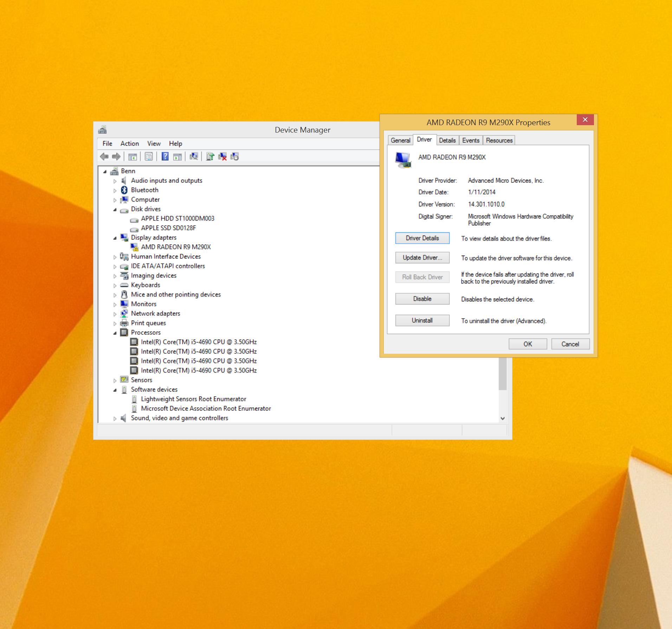Collapse the Software devices node
This screenshot has height=629, width=672.
point(115,390)
